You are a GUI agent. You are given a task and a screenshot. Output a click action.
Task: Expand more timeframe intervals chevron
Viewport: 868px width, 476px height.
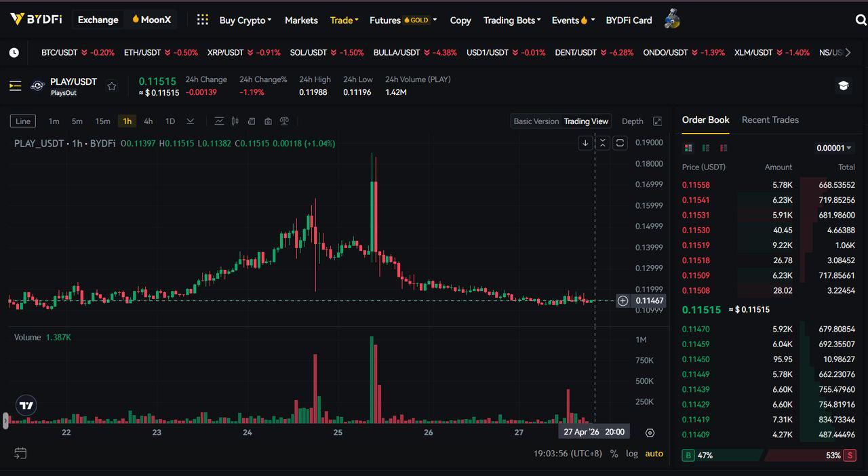(x=191, y=121)
